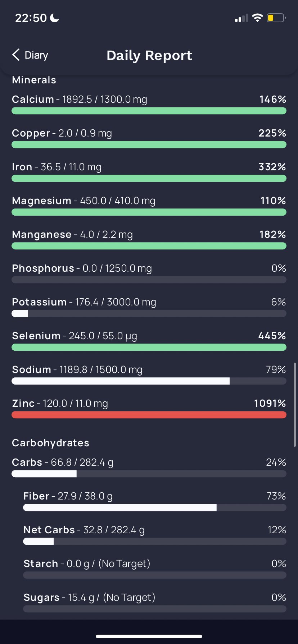The height and width of the screenshot is (644, 298).
Task: Click the vertical scrollbar indicator
Action: [x=295, y=404]
